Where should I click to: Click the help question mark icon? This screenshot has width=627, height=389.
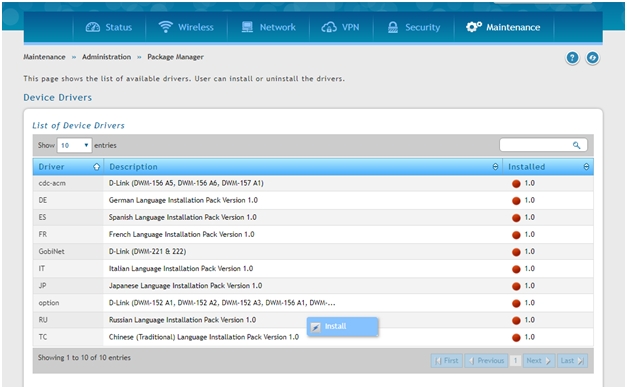(572, 58)
